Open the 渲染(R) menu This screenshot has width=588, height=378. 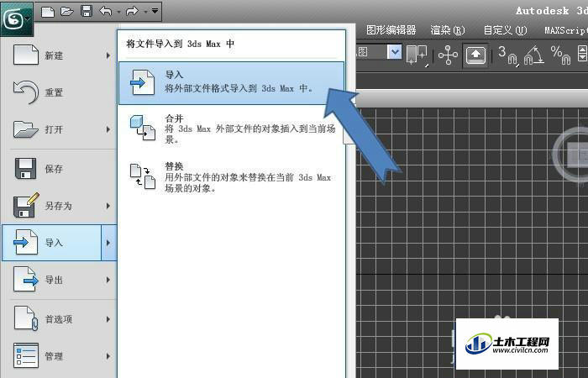448,30
